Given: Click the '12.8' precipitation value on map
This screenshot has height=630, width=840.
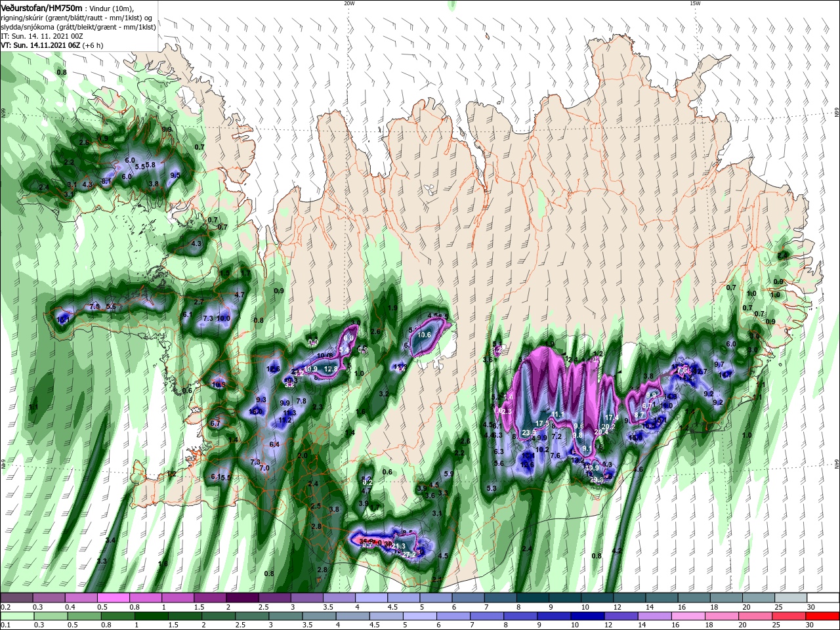Looking at the screenshot, I should pos(331,369).
